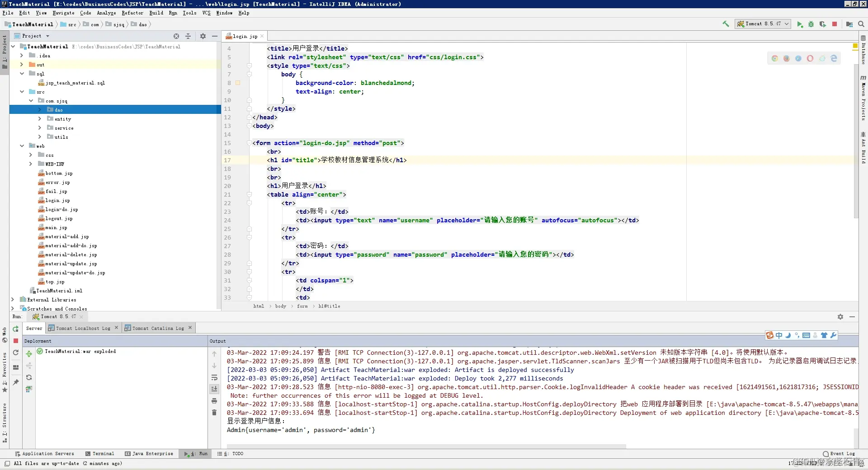The height and width of the screenshot is (470, 868).
Task: Expand the .idea folder
Action: (x=21, y=56)
